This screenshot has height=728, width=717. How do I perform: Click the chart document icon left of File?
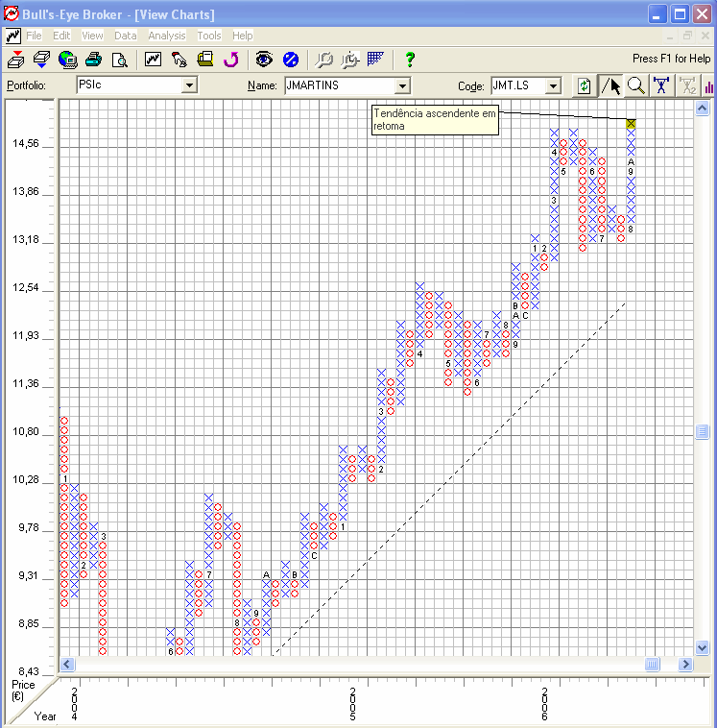[13, 36]
